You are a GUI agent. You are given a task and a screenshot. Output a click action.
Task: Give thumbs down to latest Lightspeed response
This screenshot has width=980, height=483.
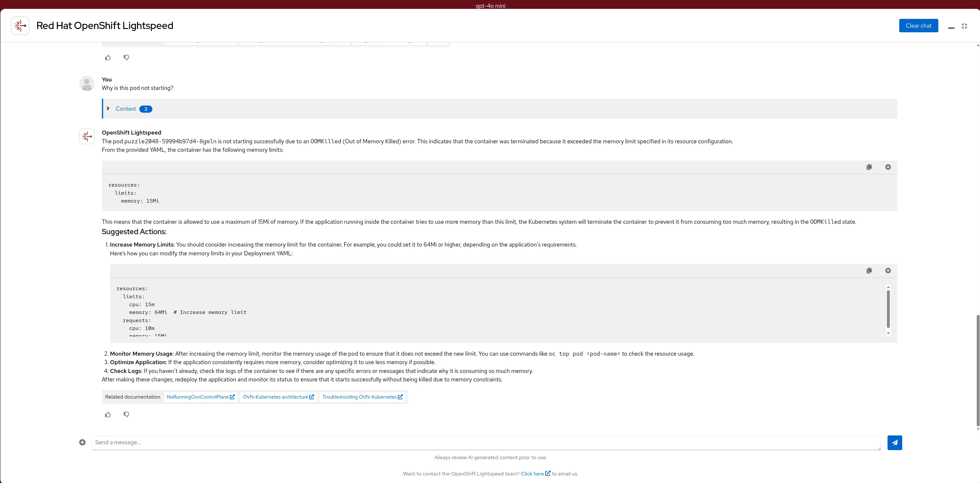[x=126, y=415]
